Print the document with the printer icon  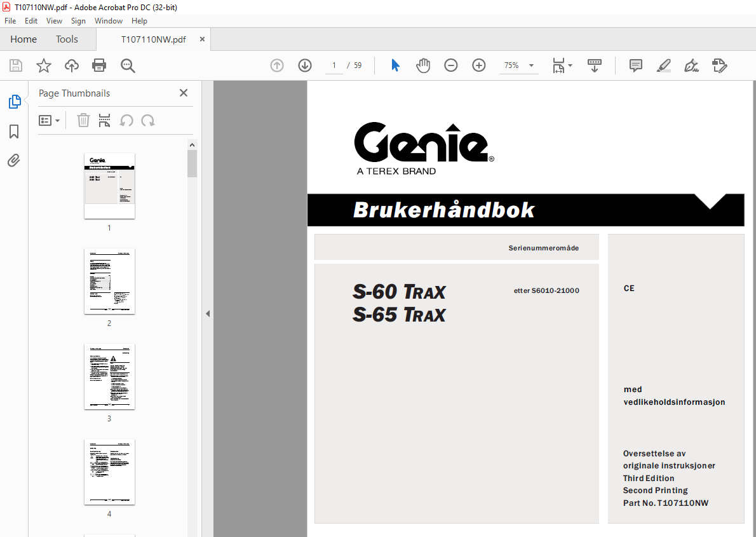pyautogui.click(x=99, y=65)
